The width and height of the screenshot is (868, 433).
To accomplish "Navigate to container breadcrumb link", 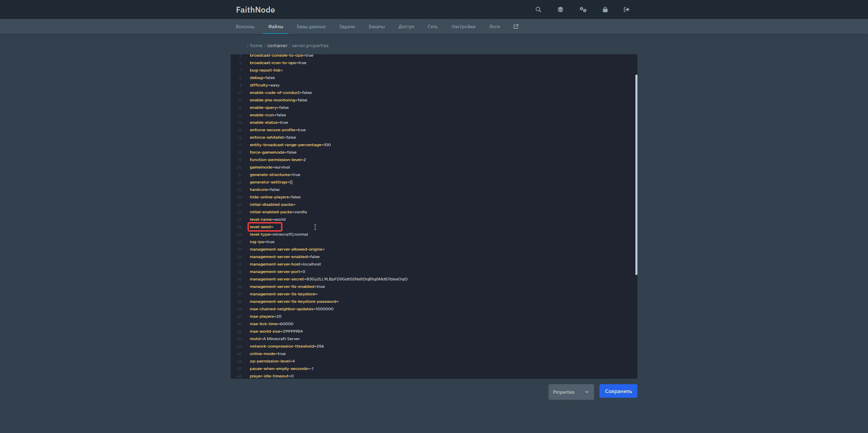I will point(277,45).
